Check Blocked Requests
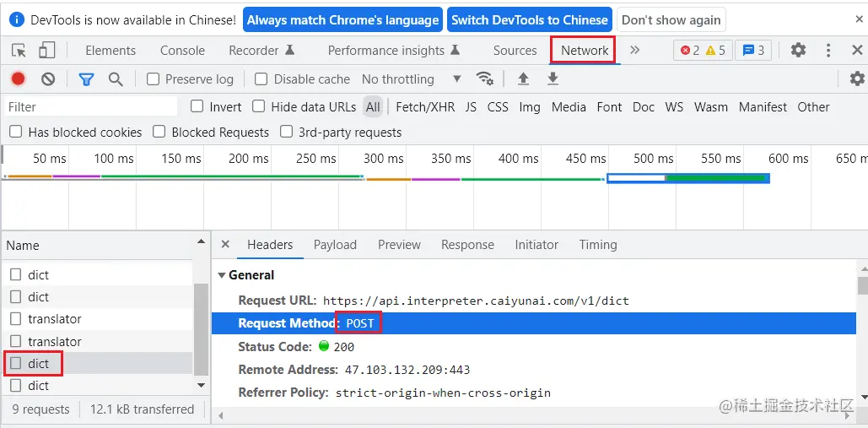This screenshot has height=428, width=868. click(x=159, y=132)
